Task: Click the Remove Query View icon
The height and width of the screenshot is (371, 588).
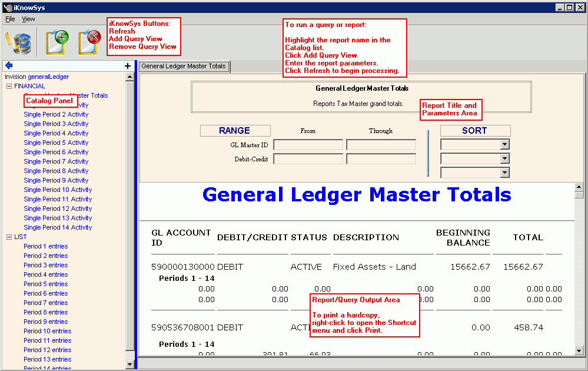Action: click(90, 42)
